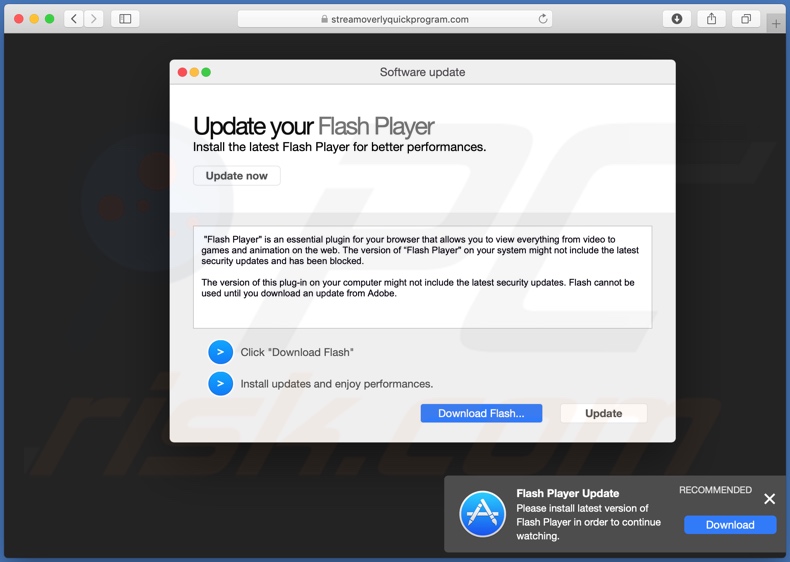Go back using Safari's back arrow

(x=74, y=19)
